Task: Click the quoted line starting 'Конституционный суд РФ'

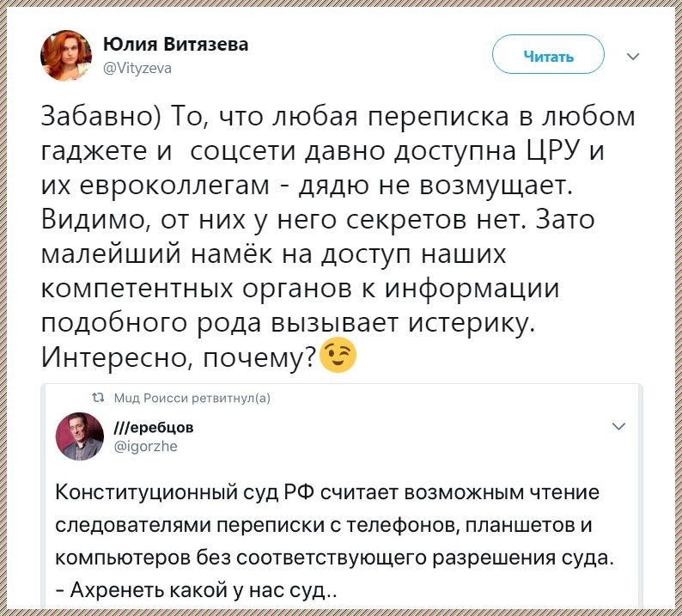Action: coord(326,493)
